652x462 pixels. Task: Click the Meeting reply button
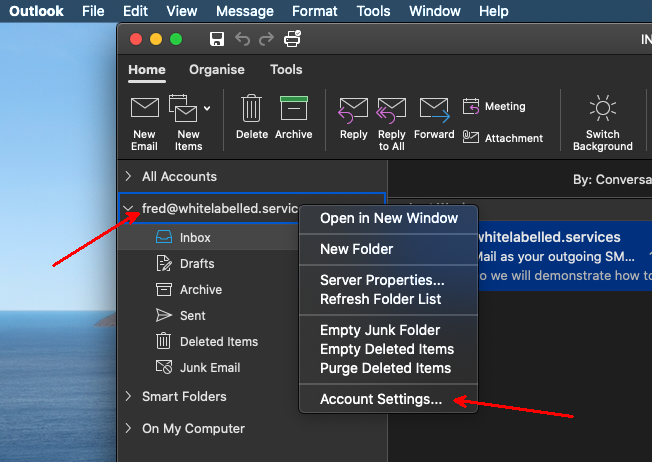tap(494, 106)
